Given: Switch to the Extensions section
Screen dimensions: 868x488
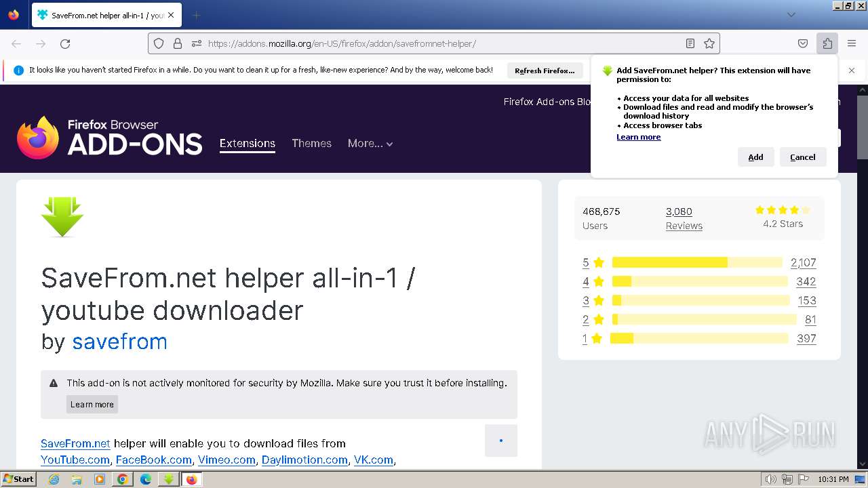Looking at the screenshot, I should pyautogui.click(x=248, y=143).
